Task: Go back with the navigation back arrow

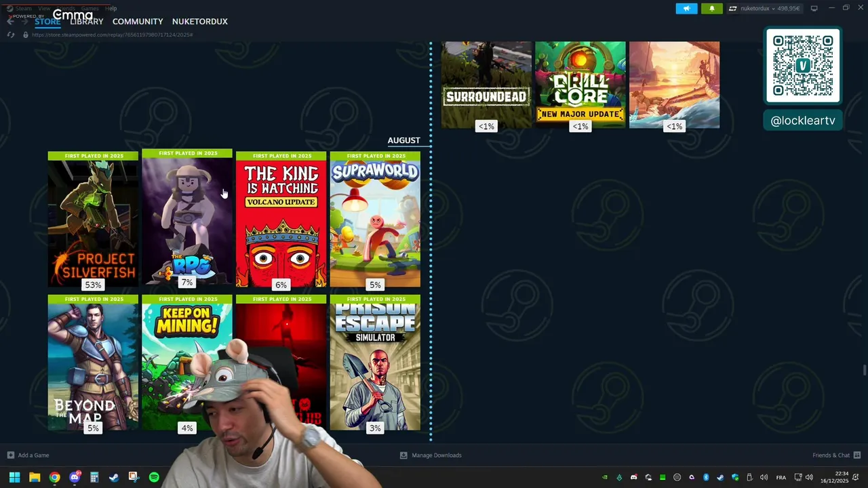Action: 10,22
